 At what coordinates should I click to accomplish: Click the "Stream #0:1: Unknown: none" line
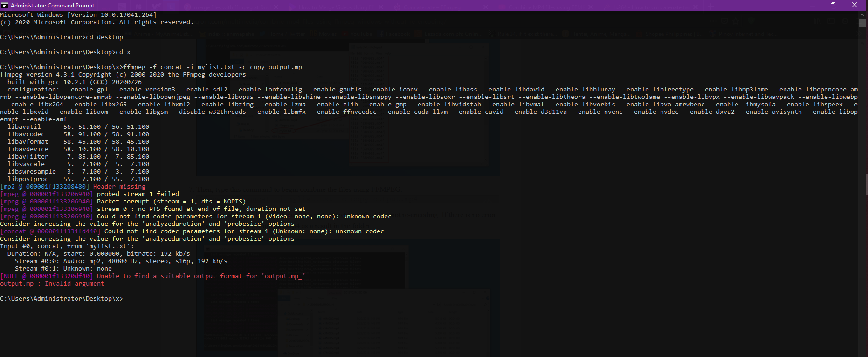point(63,269)
